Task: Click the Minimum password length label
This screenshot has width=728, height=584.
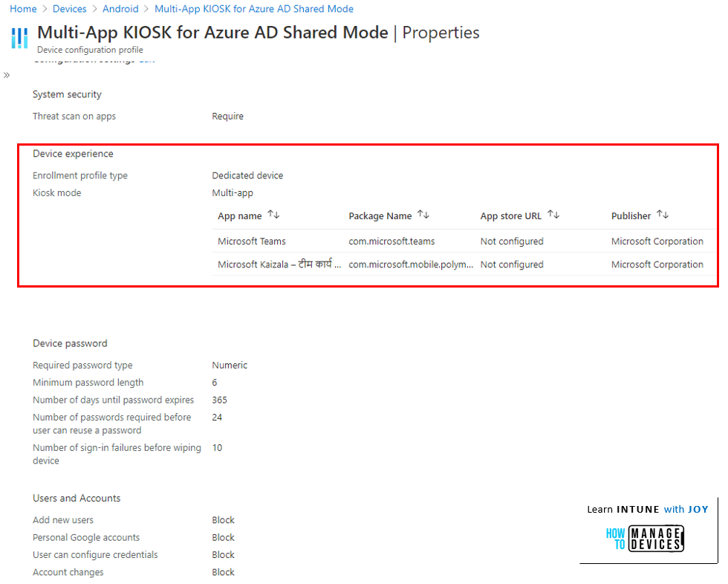Action: [x=88, y=383]
